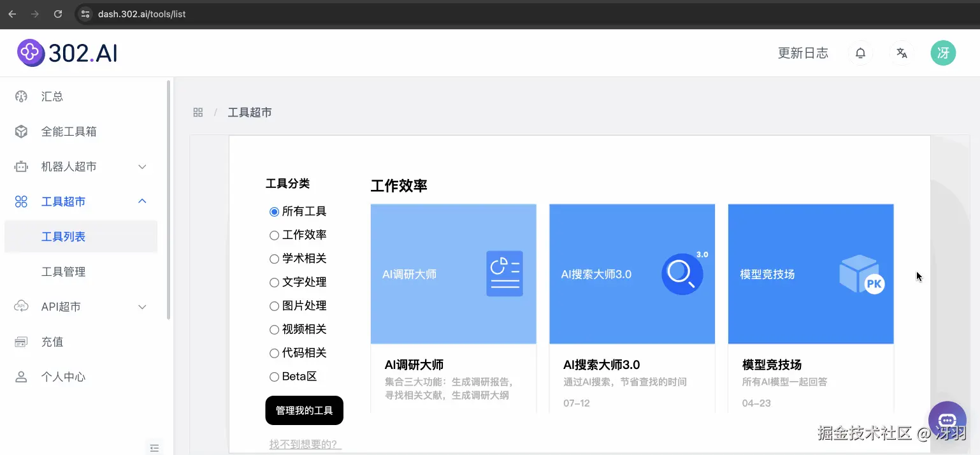Expand the API超市 chevron
Viewport: 980px width, 455px height.
pos(142,307)
